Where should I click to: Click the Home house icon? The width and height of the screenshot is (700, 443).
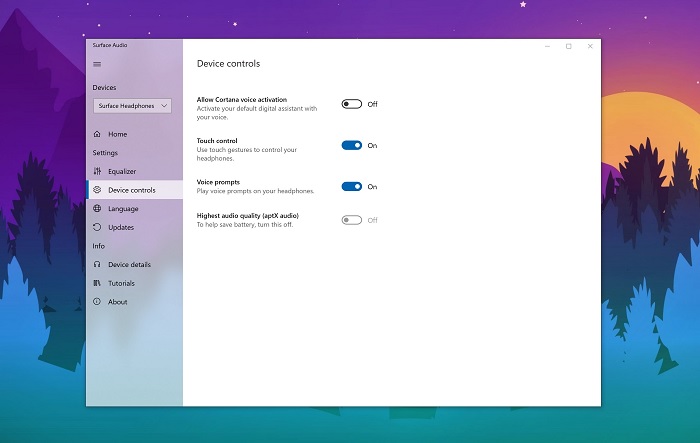(97, 134)
